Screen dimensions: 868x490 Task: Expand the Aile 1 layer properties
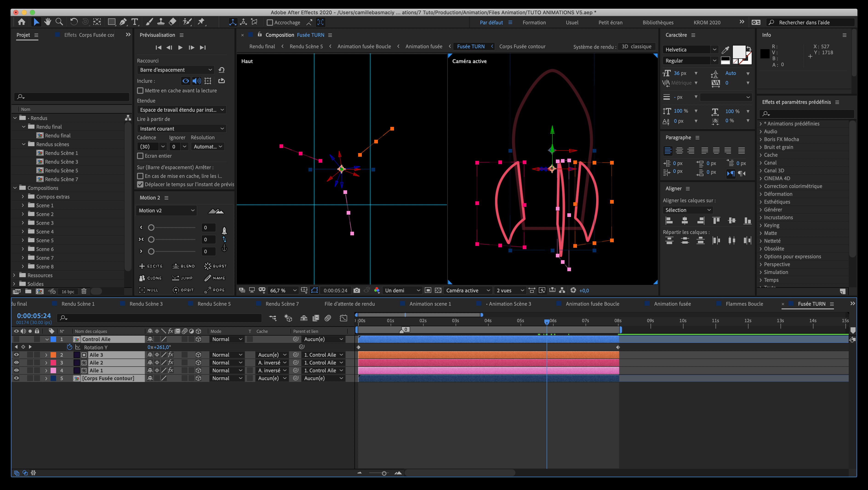pos(46,370)
